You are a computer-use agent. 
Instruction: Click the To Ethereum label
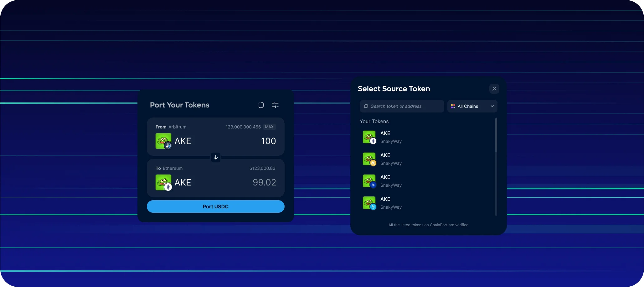pyautogui.click(x=169, y=168)
